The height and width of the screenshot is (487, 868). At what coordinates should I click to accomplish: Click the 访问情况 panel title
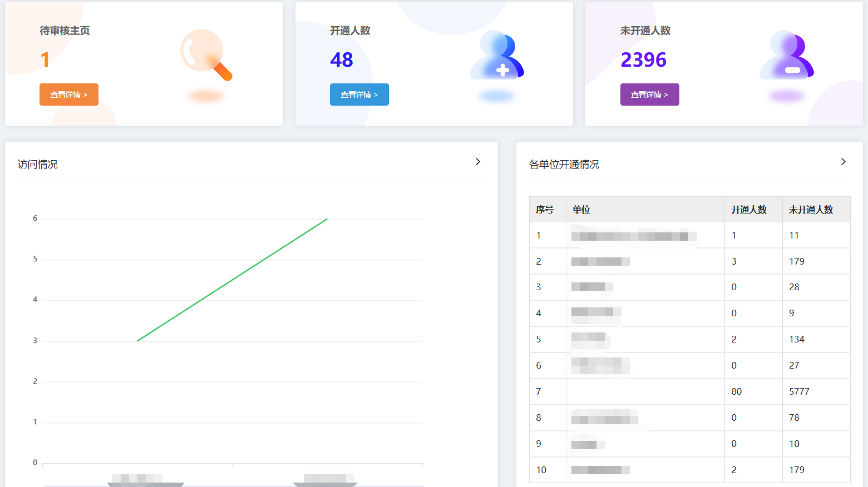tap(38, 165)
